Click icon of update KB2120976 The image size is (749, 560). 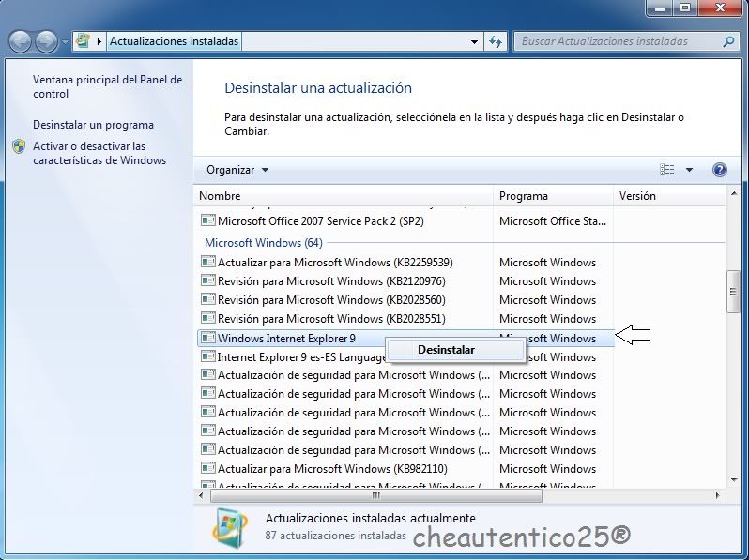[x=207, y=280]
